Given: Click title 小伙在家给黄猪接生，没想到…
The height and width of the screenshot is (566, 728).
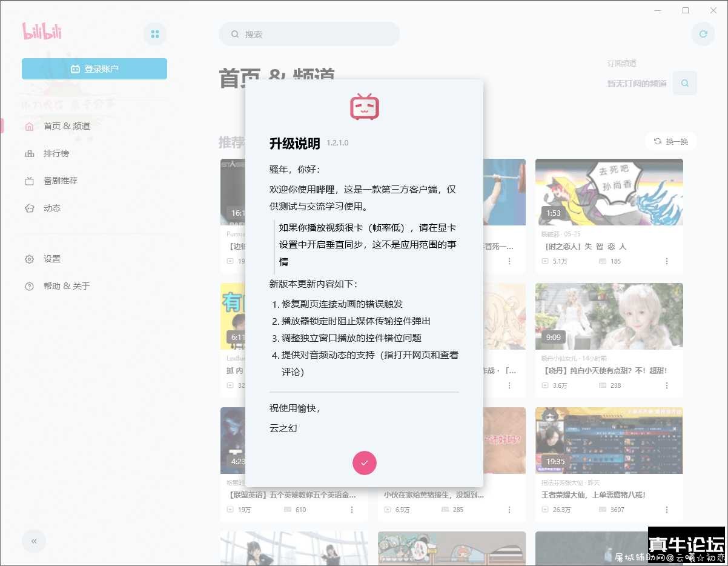Looking at the screenshot, I should 434,494.
